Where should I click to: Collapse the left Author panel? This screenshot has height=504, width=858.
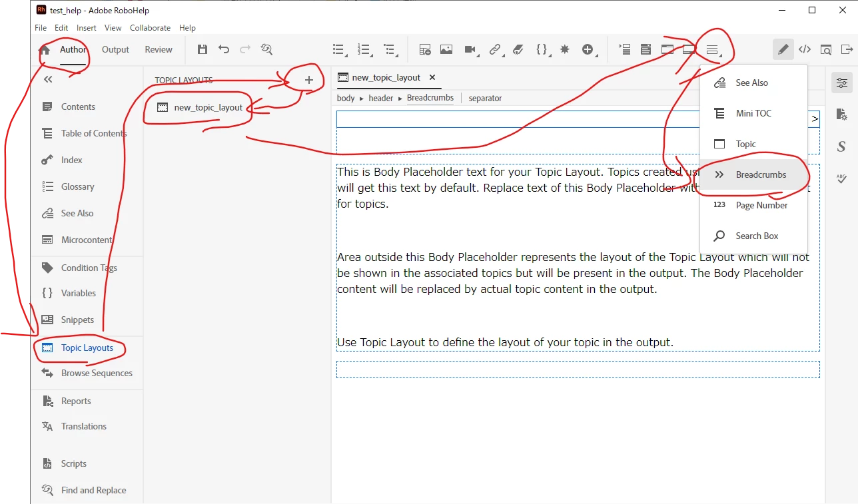click(x=48, y=79)
